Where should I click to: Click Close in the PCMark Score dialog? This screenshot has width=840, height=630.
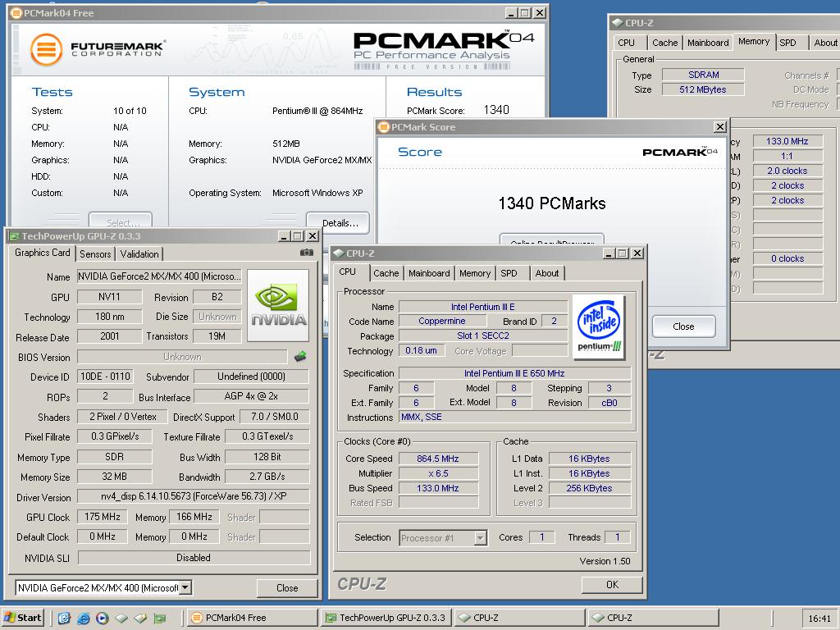coord(683,326)
